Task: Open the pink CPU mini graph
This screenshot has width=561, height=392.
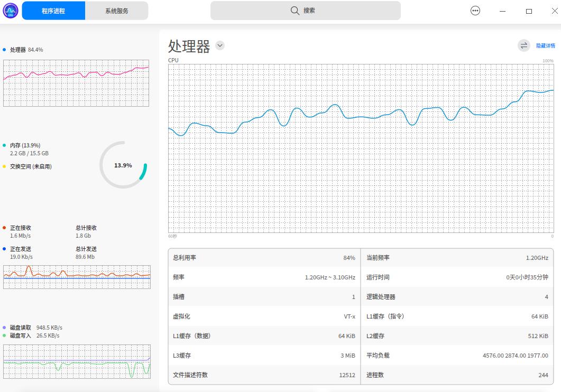Action: pyautogui.click(x=76, y=83)
